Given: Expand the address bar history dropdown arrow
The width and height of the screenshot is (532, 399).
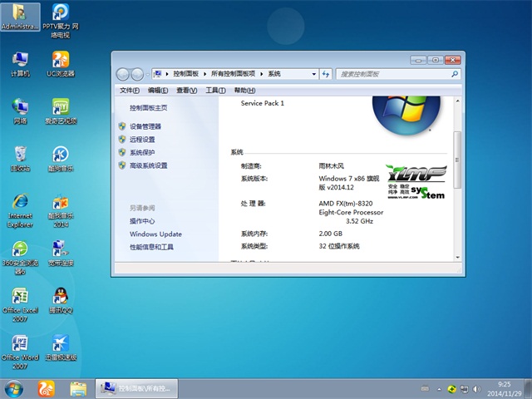Looking at the screenshot, I should tap(315, 74).
